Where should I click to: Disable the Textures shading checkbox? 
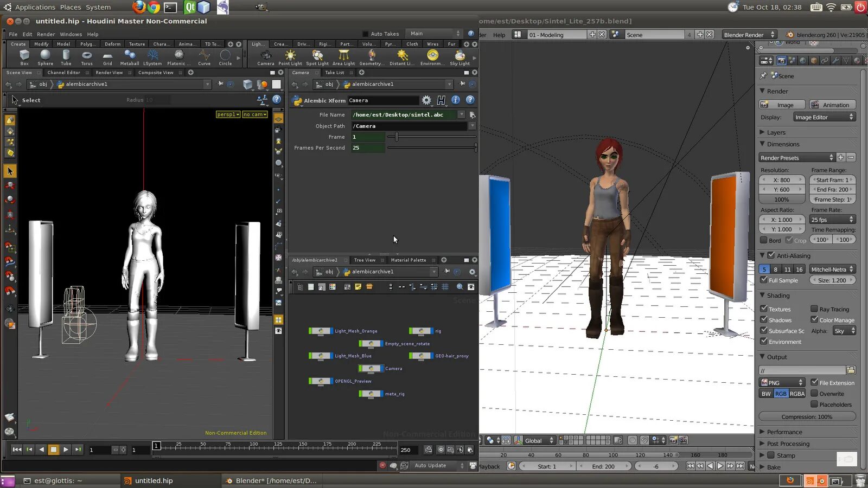tap(764, 309)
